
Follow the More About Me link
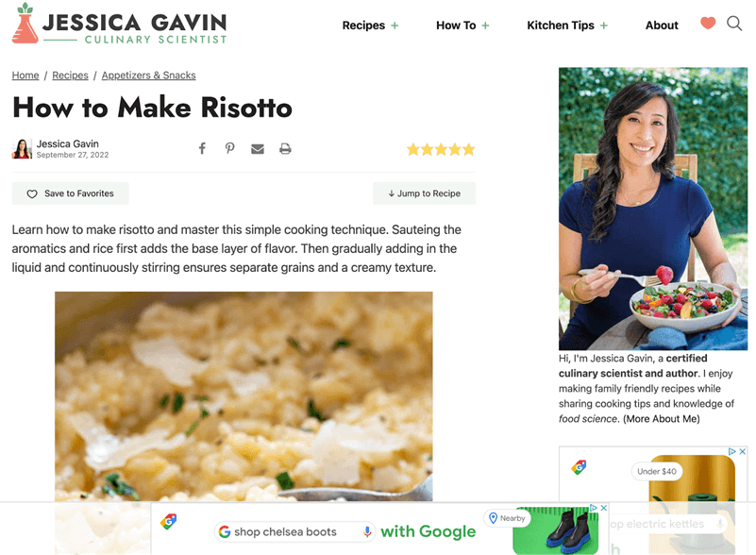tap(661, 418)
